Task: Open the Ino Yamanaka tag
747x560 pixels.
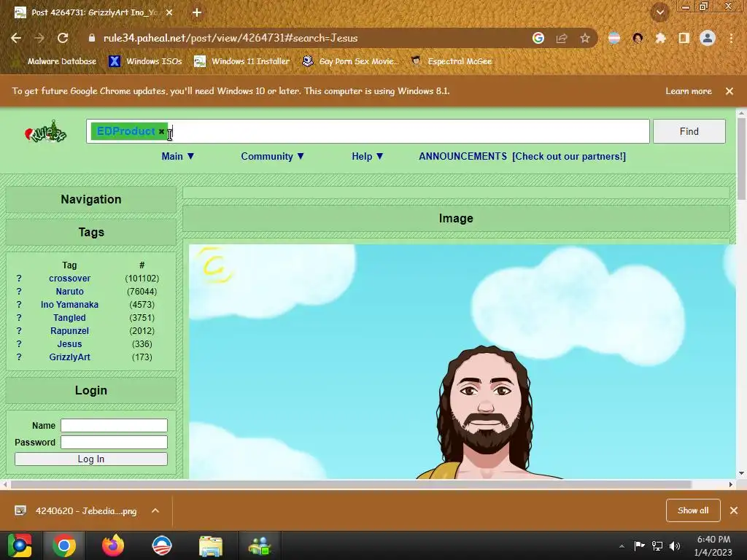Action: (x=69, y=304)
